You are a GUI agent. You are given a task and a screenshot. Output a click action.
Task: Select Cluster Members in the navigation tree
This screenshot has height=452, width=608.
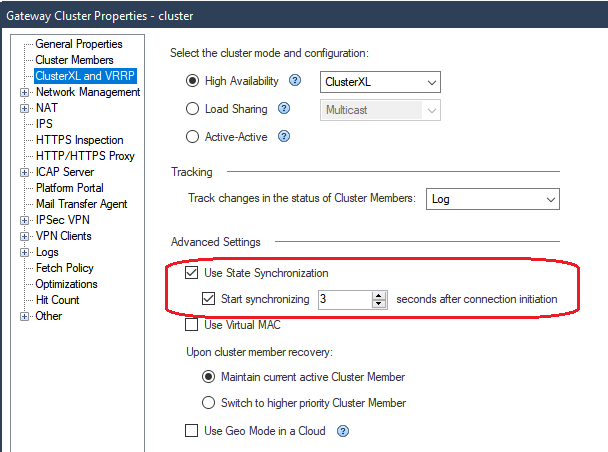click(x=75, y=60)
